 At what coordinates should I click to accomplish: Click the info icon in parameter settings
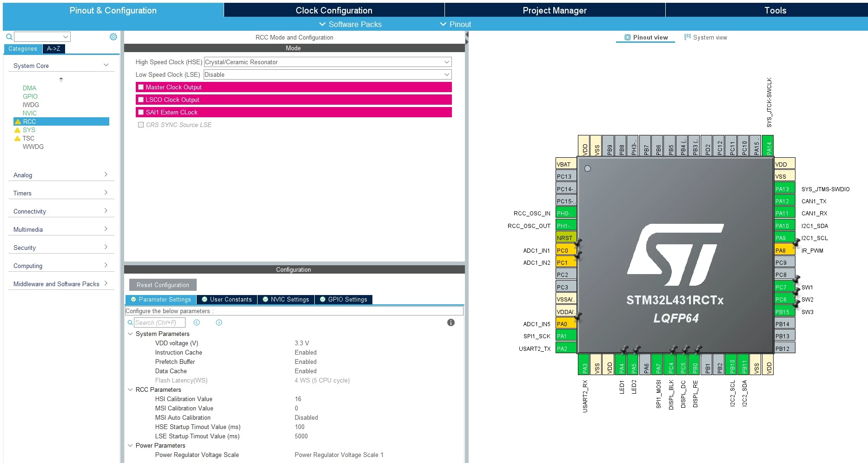point(451,322)
